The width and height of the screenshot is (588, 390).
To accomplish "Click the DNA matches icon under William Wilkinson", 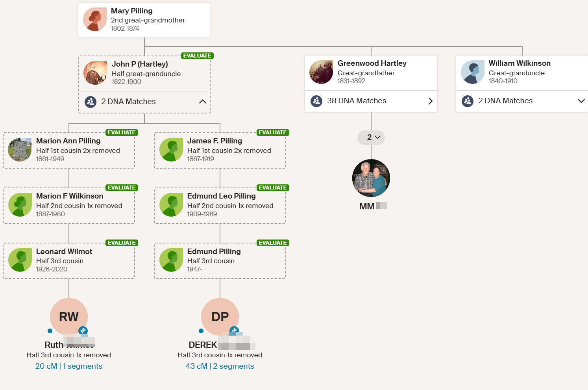I will pos(468,101).
